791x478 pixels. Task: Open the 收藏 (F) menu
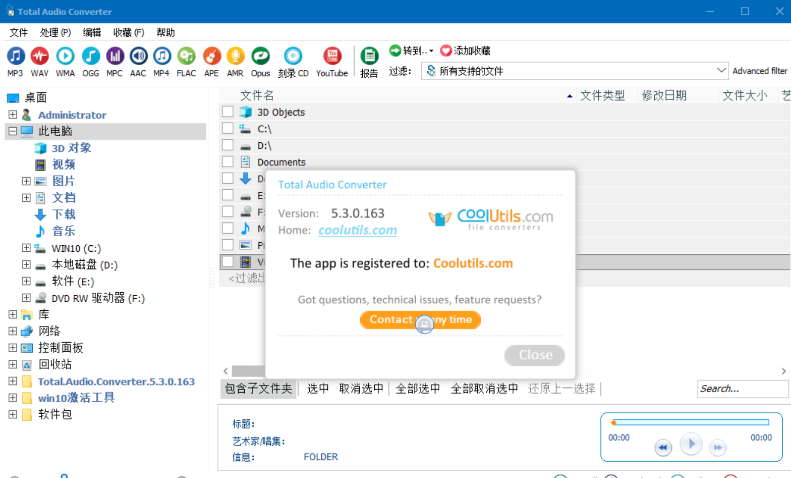point(129,33)
